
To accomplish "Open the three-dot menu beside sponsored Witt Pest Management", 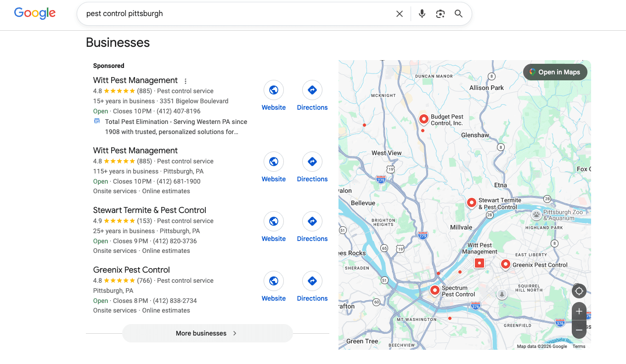I will (186, 81).
